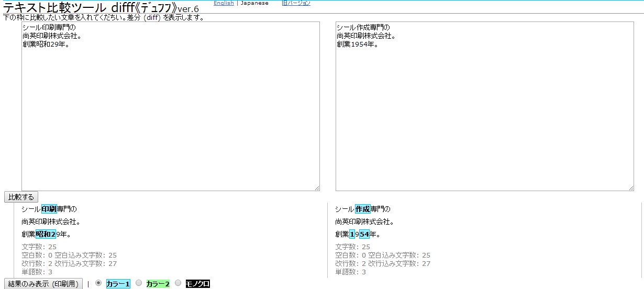The height and width of the screenshot is (289, 644).
Task: Click 尚英印刷株式会社。 line in right textarea
Action: [366, 36]
